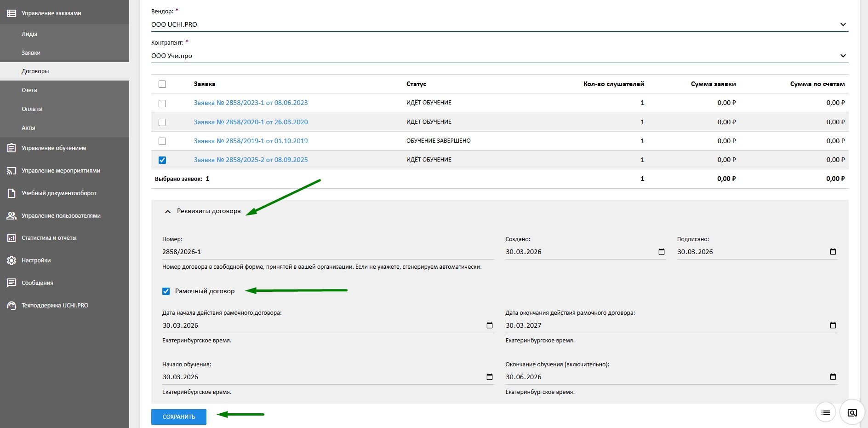
Task: Toggle the select-all checkbox in table header
Action: (x=162, y=84)
